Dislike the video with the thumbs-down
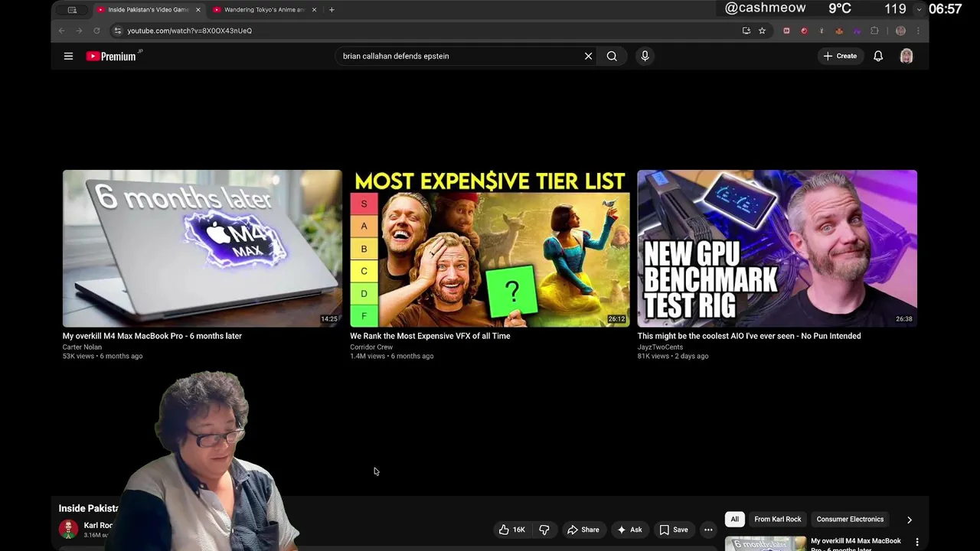Image resolution: width=980 pixels, height=551 pixels. (544, 530)
